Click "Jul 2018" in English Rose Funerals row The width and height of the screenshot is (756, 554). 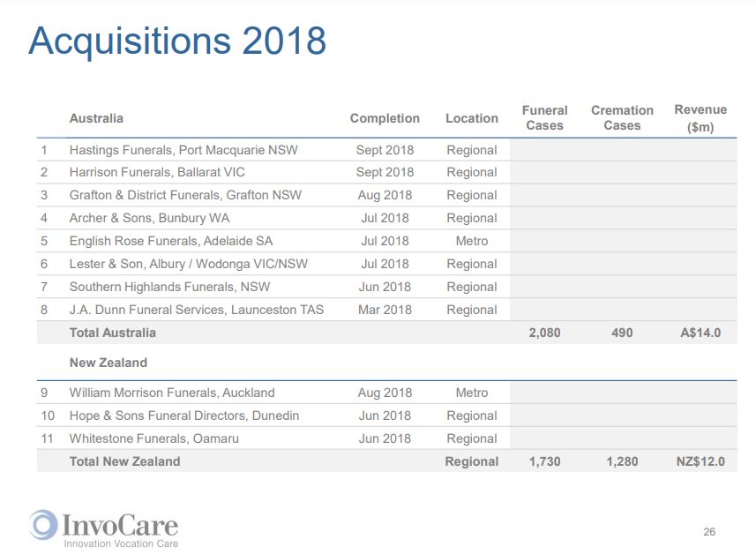click(x=385, y=241)
